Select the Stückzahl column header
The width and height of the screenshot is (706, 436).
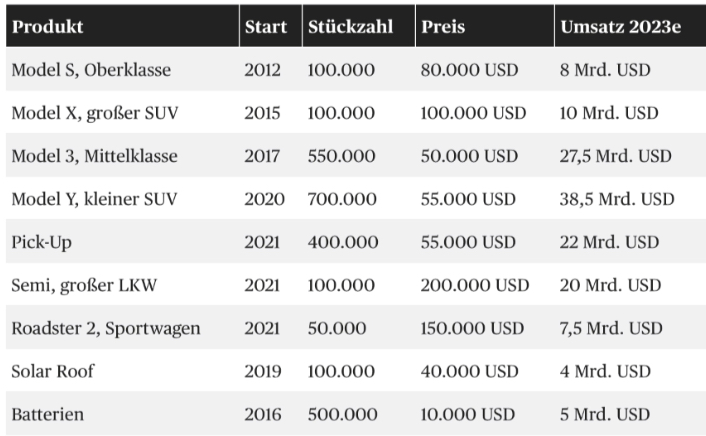(x=359, y=26)
